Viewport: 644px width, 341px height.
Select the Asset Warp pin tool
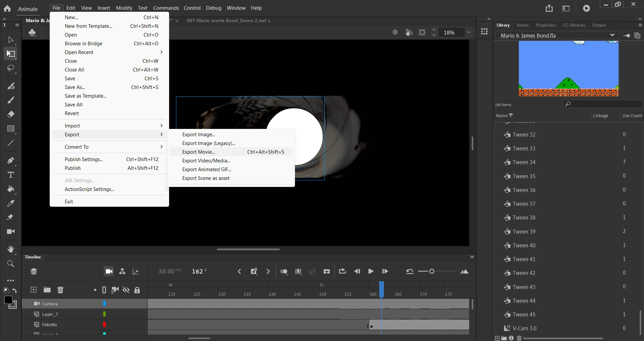tap(11, 217)
